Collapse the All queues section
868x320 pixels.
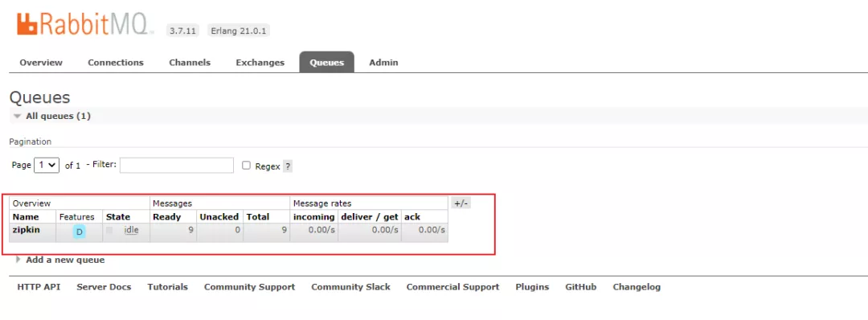click(x=51, y=117)
